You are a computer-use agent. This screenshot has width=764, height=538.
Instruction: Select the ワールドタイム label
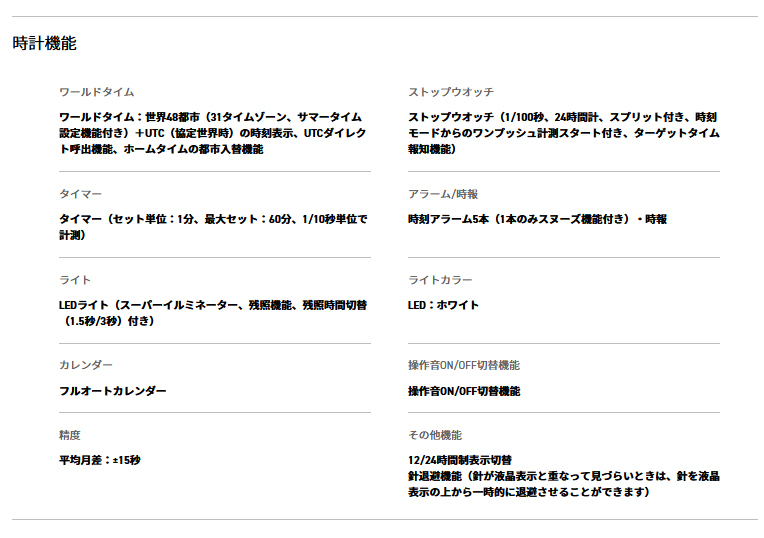96,92
